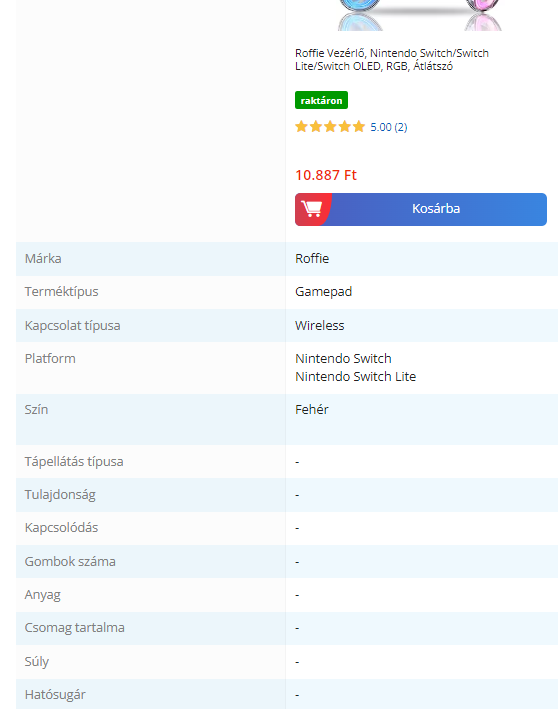558x709 pixels.
Task: Open the 5.00 (2) reviews link
Action: [389, 127]
